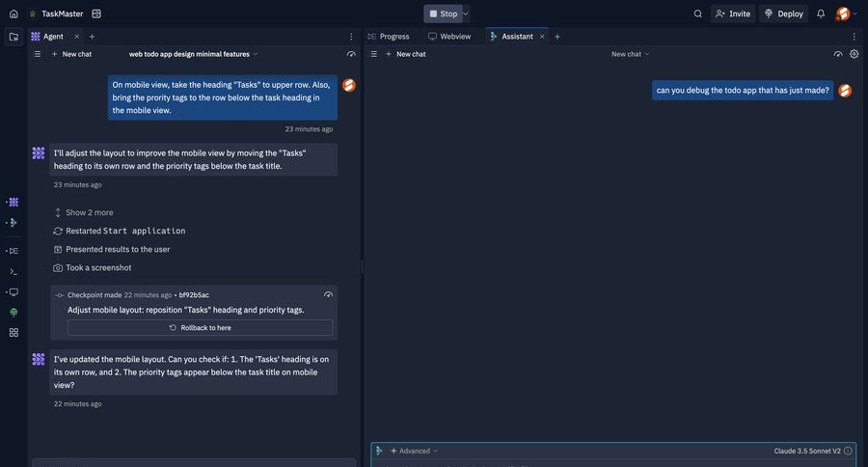Open the Assistant 'New chat' title dropdown
The height and width of the screenshot is (467, 868).
630,54
